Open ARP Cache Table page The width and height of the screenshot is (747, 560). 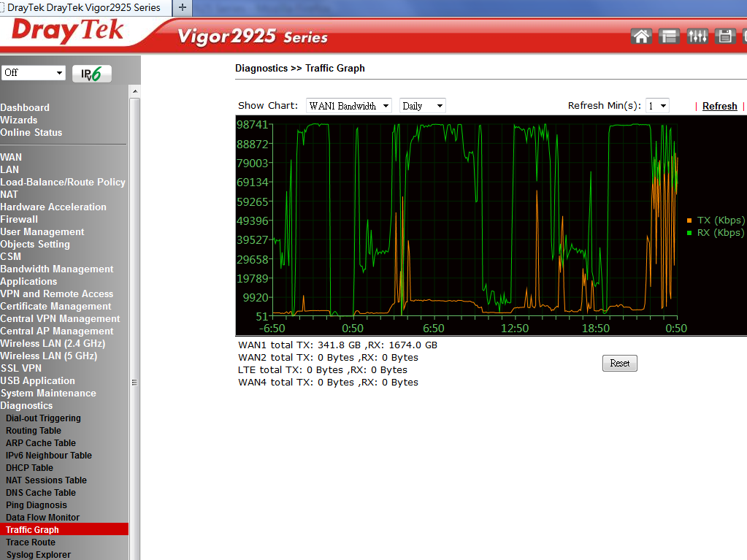click(x=40, y=443)
